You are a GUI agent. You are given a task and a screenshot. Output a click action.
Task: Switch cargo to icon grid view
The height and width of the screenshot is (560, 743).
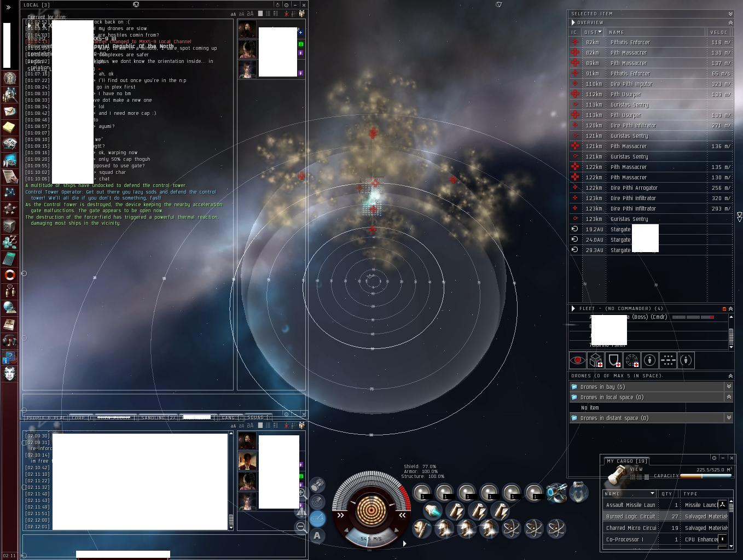pos(632,477)
